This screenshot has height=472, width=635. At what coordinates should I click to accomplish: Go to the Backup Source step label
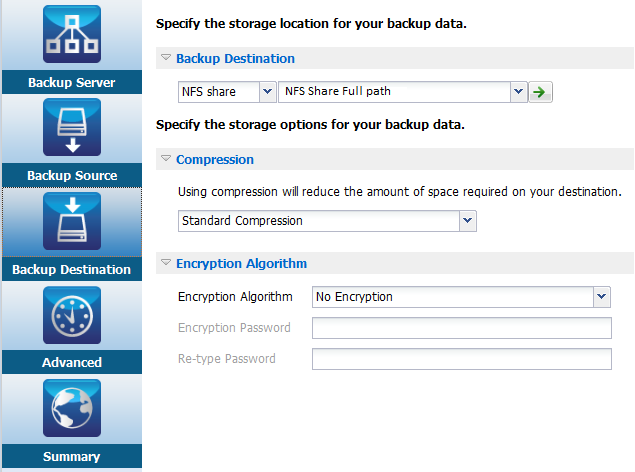pos(71,176)
